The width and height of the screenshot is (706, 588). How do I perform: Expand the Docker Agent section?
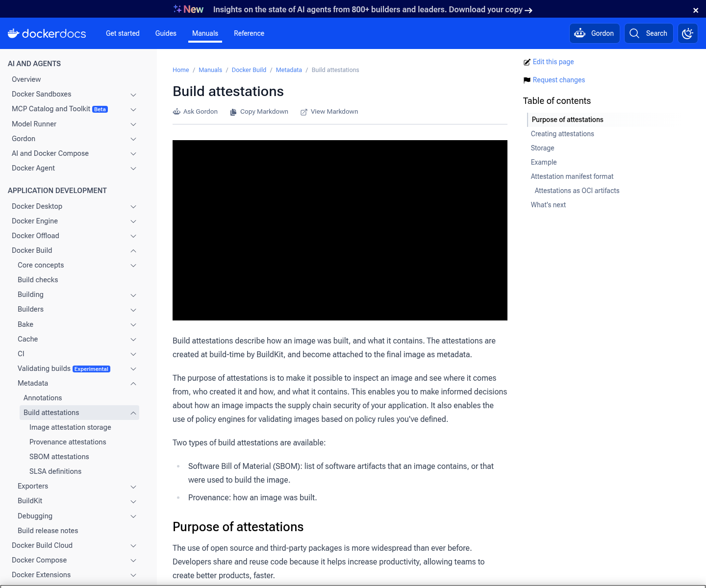click(133, 169)
